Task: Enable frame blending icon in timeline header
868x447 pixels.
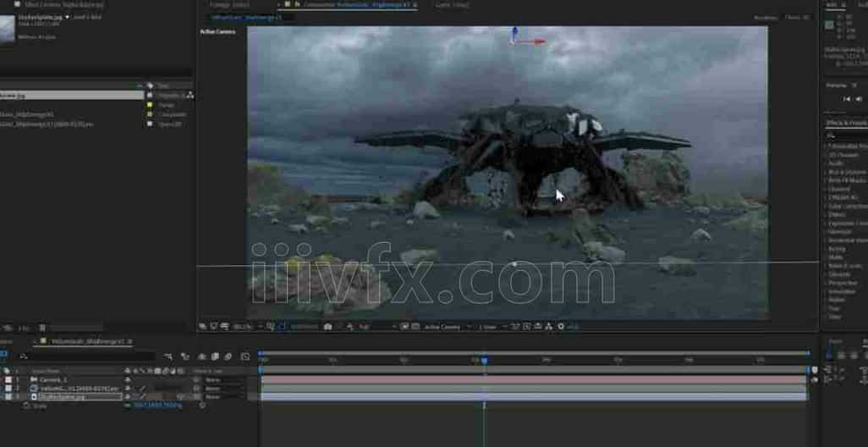Action: (215, 356)
